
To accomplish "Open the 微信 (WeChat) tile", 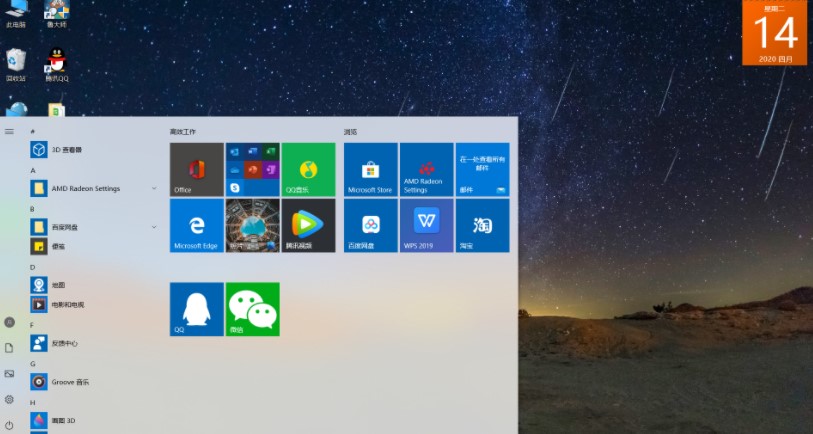I will (x=252, y=309).
